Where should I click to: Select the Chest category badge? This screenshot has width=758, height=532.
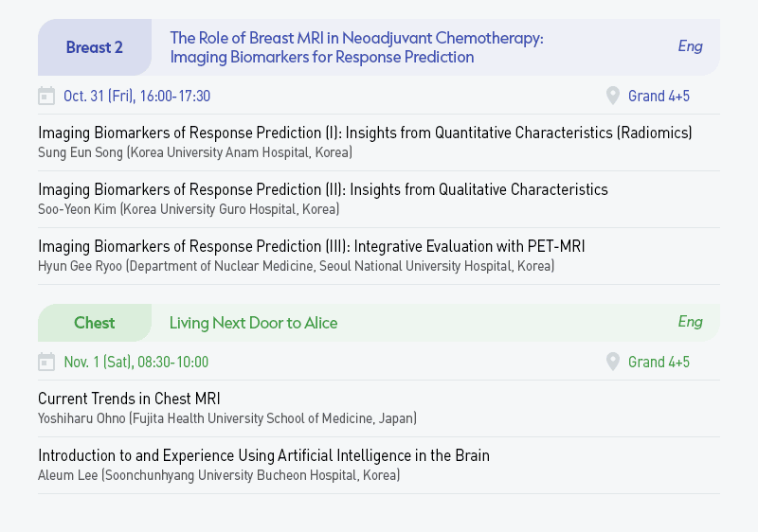click(x=95, y=323)
